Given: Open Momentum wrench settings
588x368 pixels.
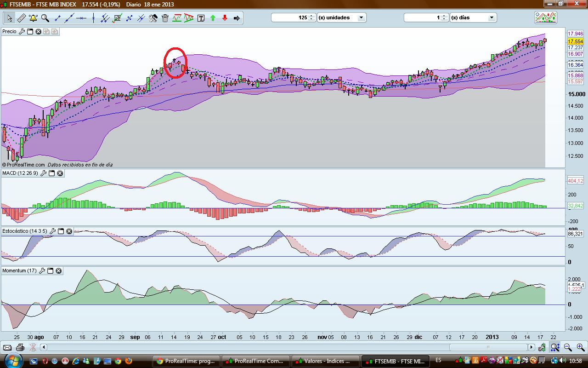Looking at the screenshot, I should click(42, 271).
